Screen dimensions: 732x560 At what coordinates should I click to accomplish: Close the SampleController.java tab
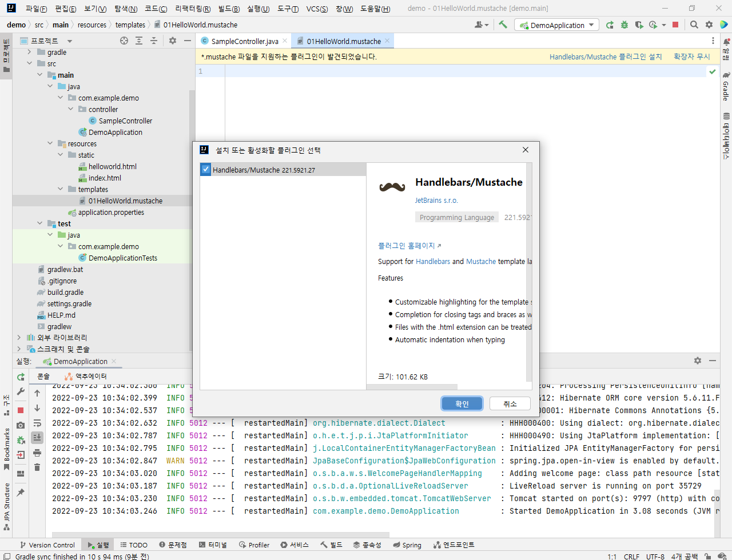(285, 41)
